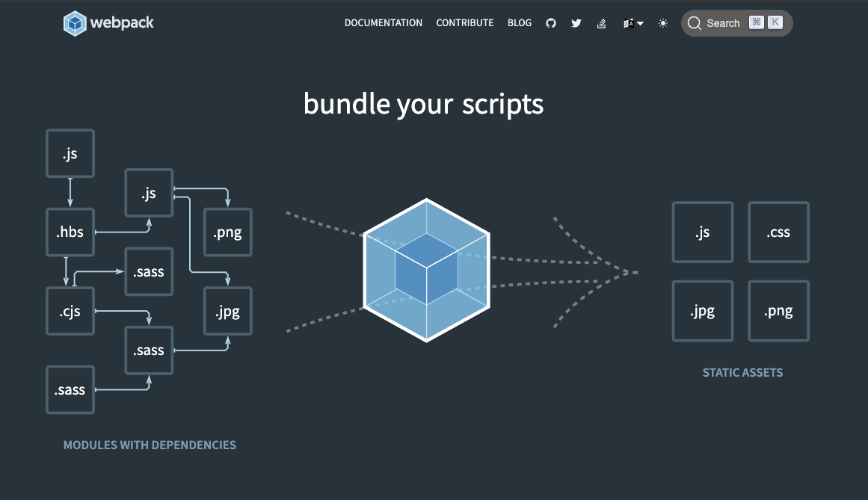The image size is (868, 500).
Task: Click the output .jpg asset box
Action: [x=703, y=311]
